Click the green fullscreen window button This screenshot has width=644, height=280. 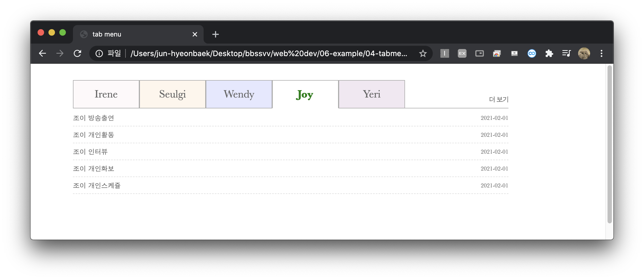coord(63,33)
